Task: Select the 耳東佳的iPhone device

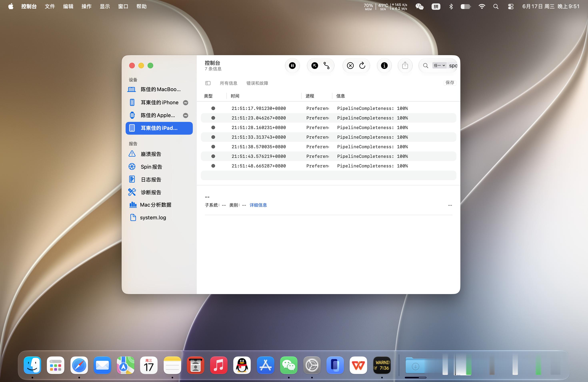Action: point(159,102)
